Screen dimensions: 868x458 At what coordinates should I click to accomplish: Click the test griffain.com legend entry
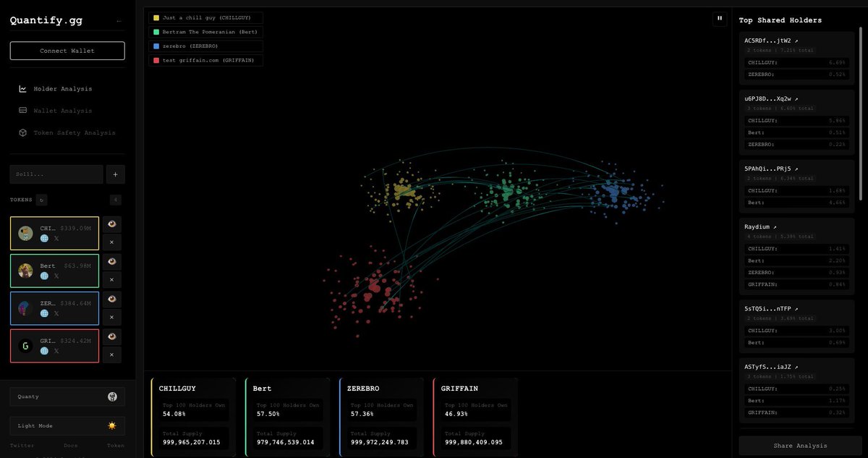tap(205, 60)
